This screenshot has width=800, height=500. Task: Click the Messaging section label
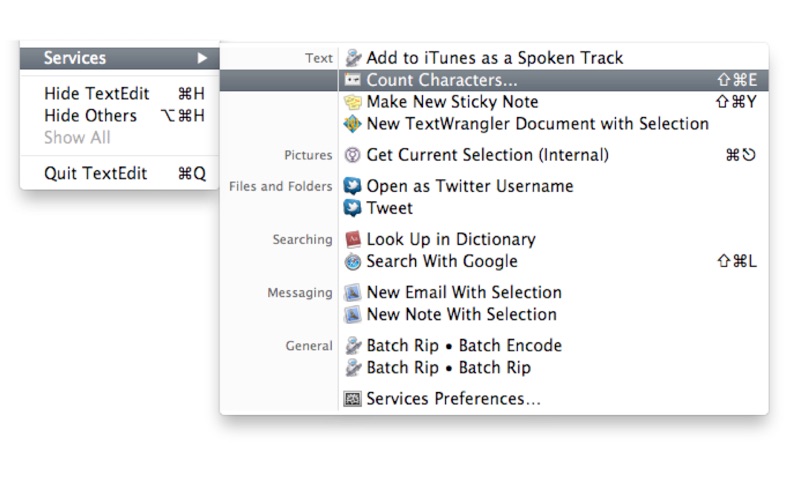300,293
